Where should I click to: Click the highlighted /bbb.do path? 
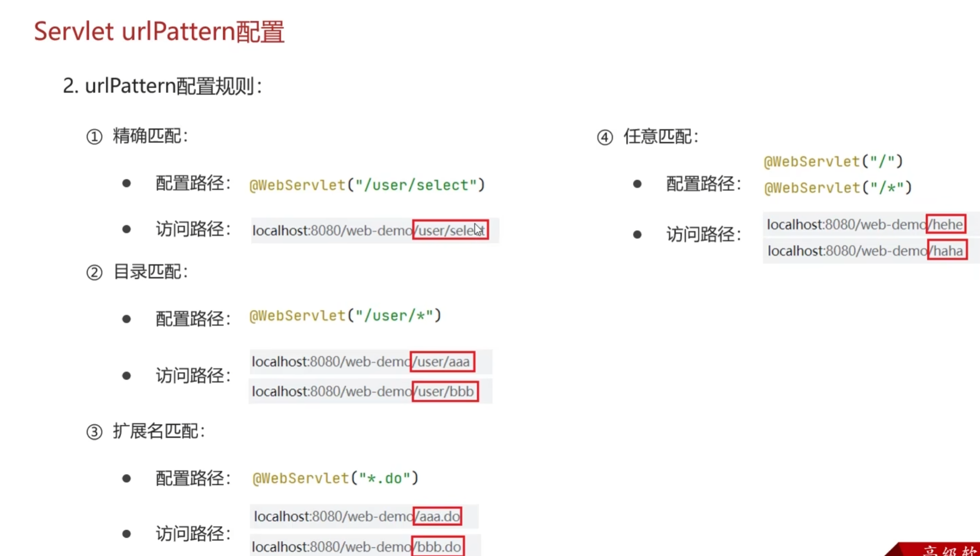point(438,546)
